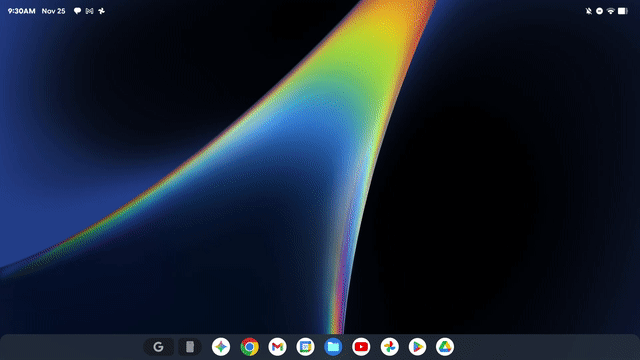Tap the Gmail notification icon in status bar
The image size is (640, 360).
[89, 11]
